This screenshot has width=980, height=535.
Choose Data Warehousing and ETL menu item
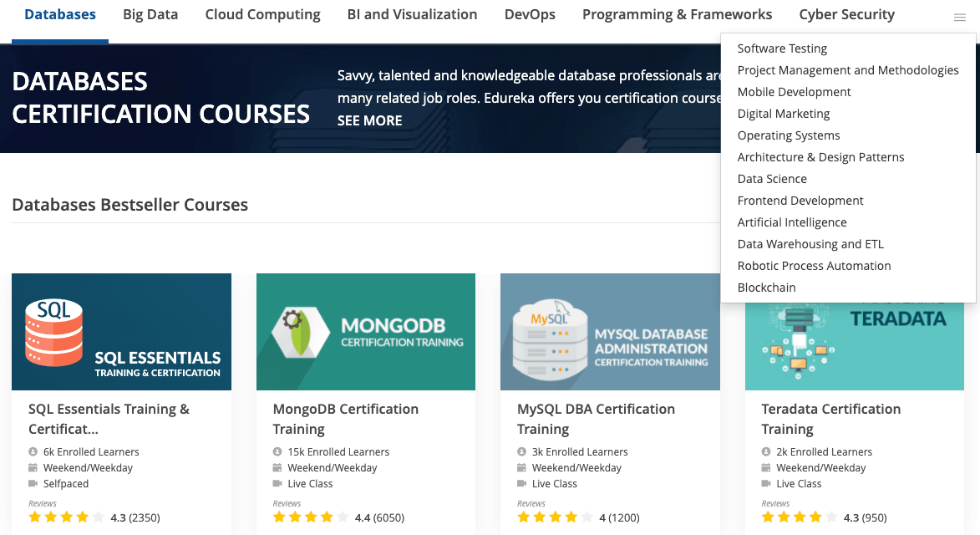click(x=810, y=244)
